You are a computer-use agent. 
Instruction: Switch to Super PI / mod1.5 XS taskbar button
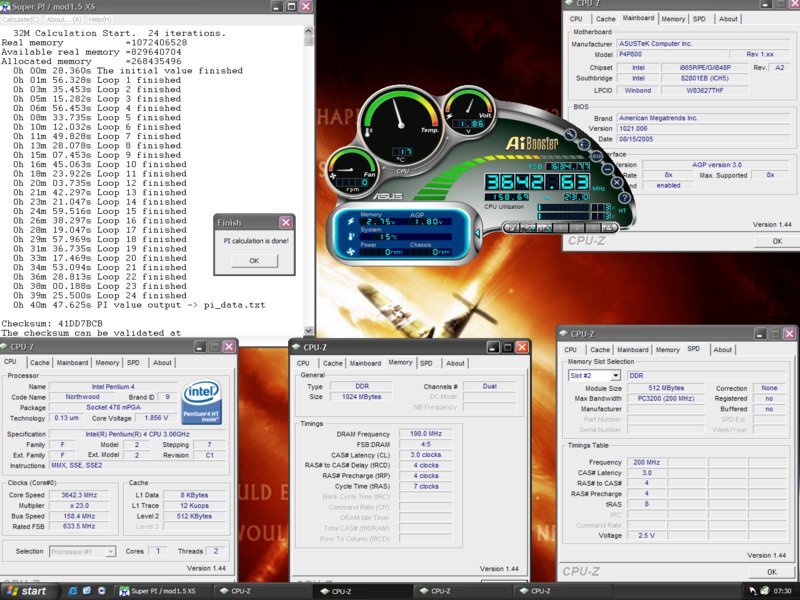pos(162,591)
